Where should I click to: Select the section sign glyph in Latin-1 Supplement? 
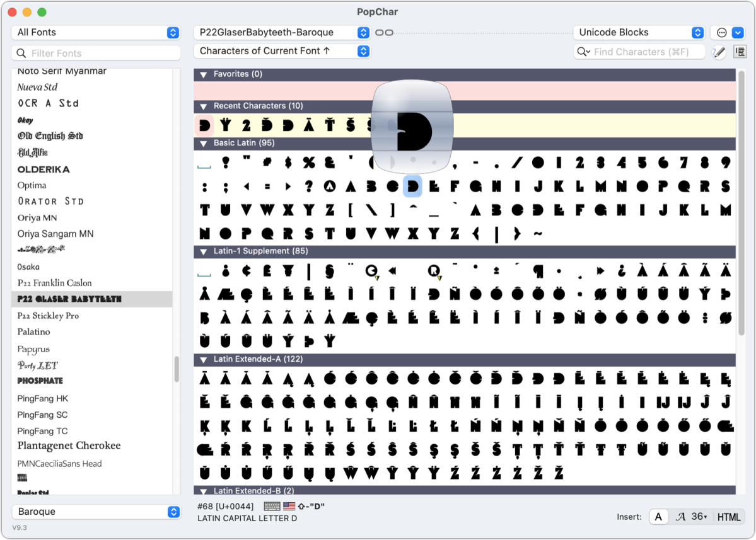[330, 271]
